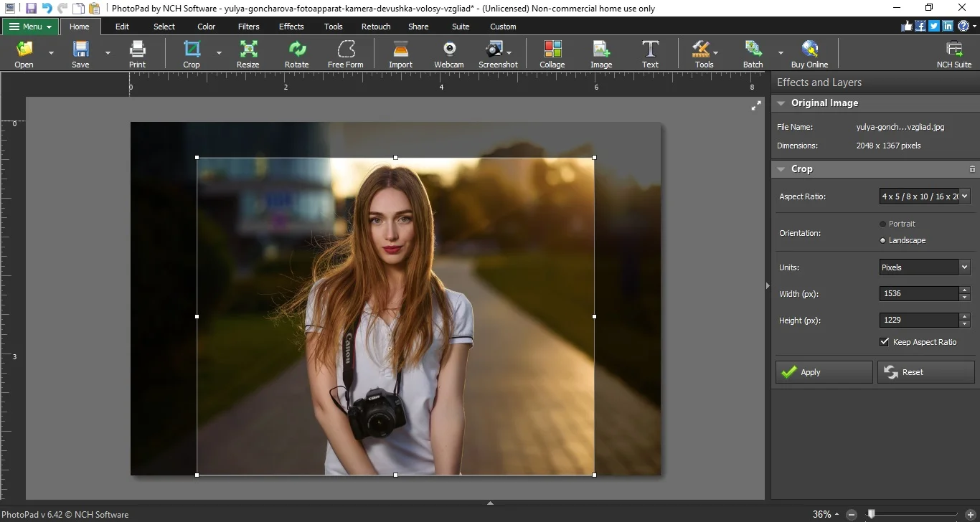Open the Collage tool
The height and width of the screenshot is (522, 980).
(552, 54)
